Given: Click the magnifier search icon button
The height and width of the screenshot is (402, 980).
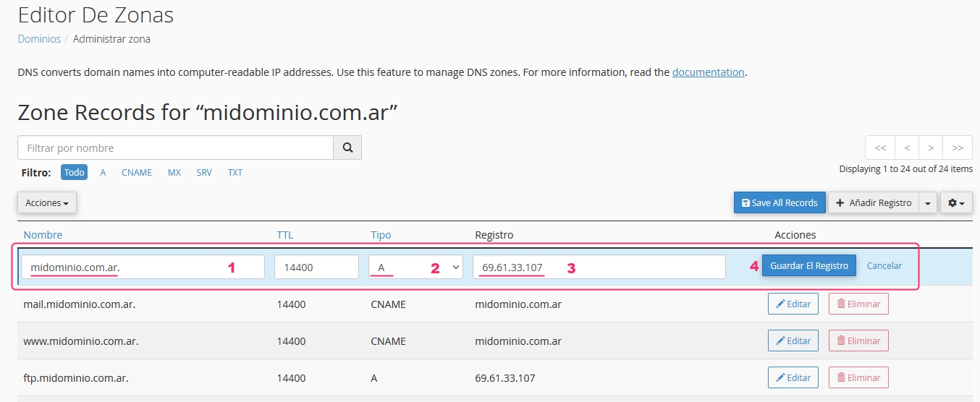Looking at the screenshot, I should coord(347,147).
